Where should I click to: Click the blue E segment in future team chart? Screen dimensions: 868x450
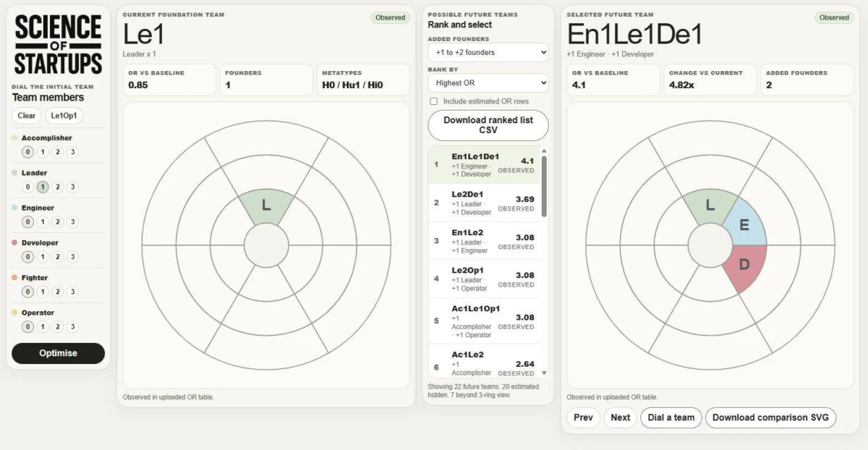click(745, 226)
